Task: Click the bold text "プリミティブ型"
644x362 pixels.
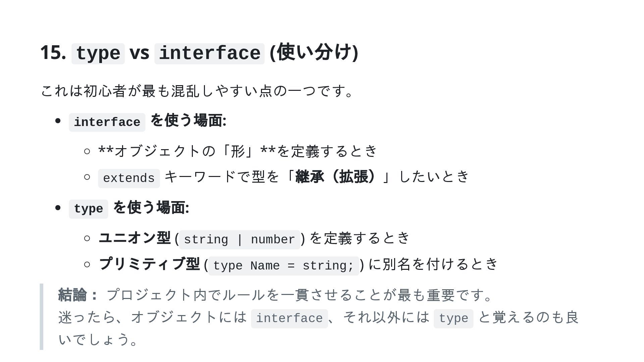Action: tap(149, 264)
